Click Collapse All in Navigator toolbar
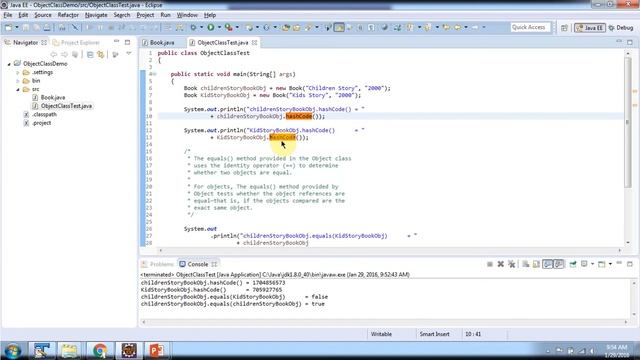640x360 pixels. click(90, 54)
